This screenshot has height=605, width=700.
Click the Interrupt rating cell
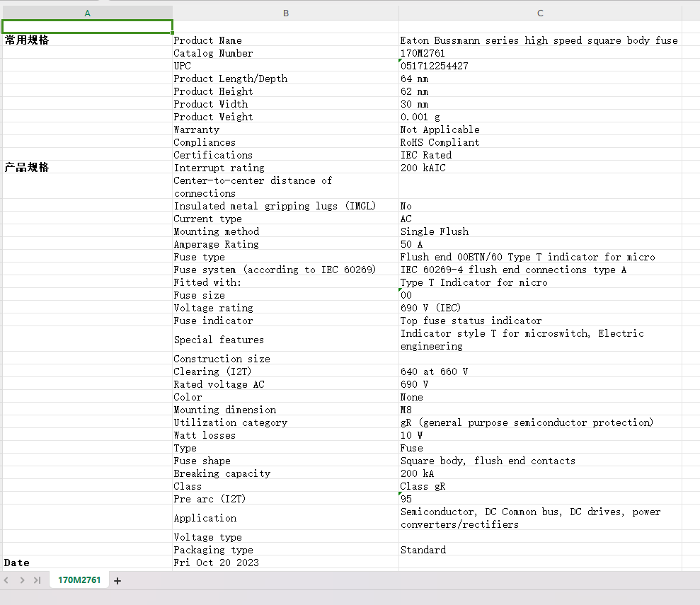pos(286,168)
